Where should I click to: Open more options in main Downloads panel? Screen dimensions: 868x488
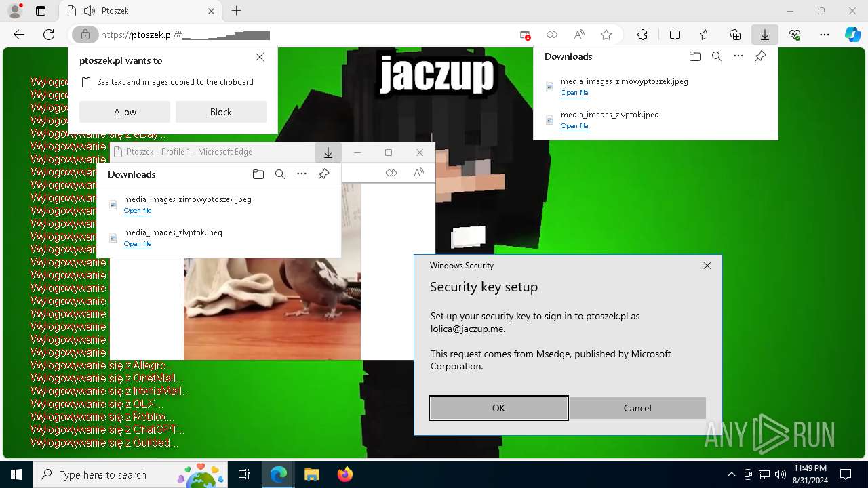738,56
